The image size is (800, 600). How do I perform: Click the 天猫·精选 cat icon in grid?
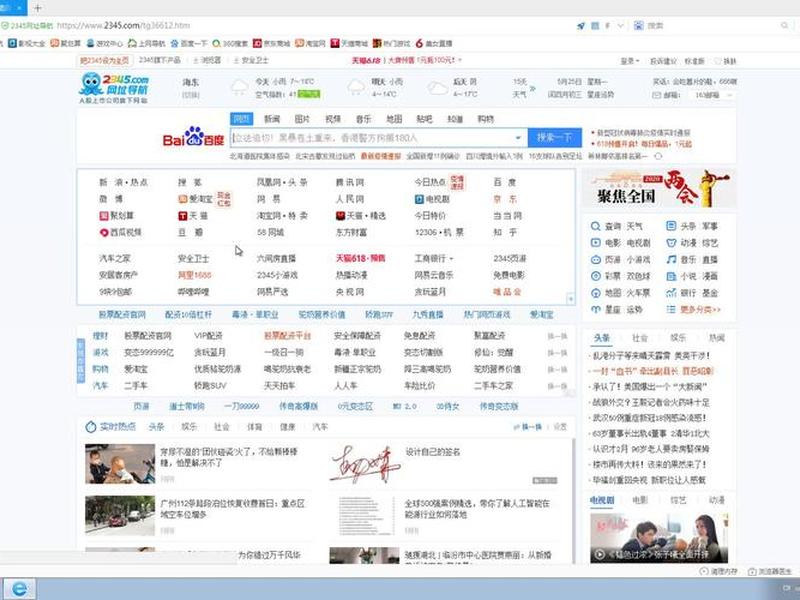340,216
